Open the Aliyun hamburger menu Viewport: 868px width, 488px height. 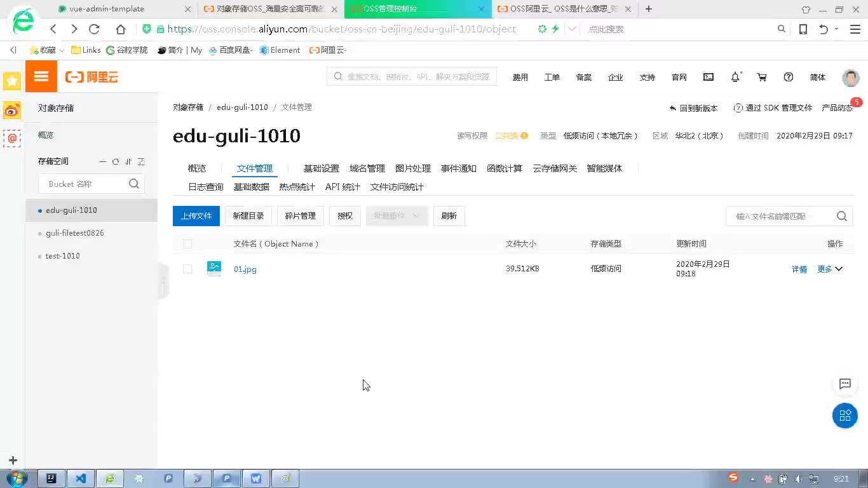click(x=41, y=76)
